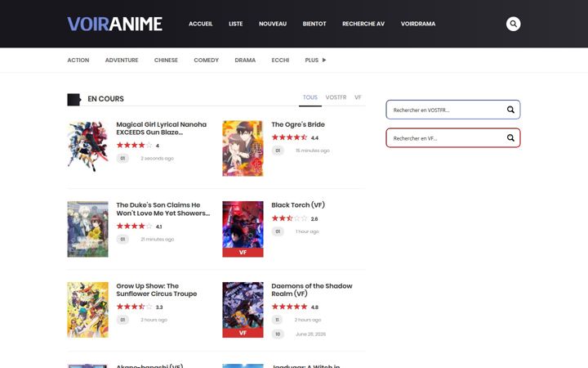Open episode 01 of Black Torch (VF)

click(278, 231)
